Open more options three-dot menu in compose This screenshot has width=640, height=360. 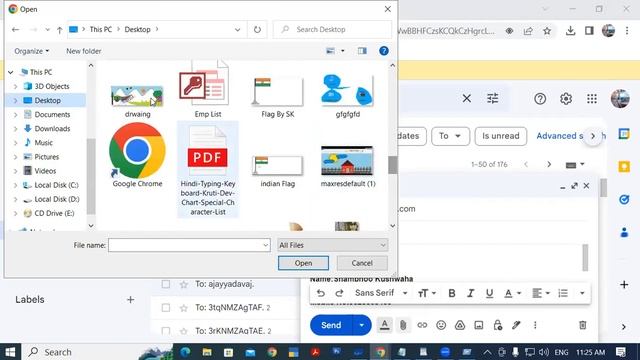(535, 325)
